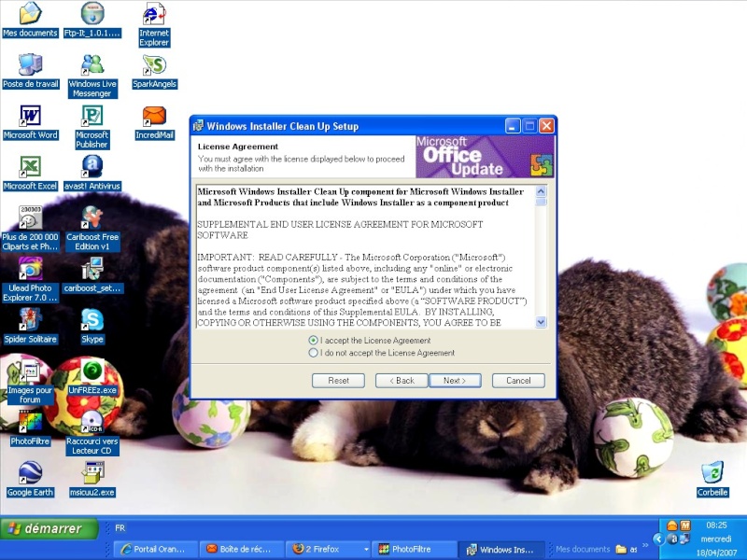Cancel the Windows Installer Clean Up Setup
The height and width of the screenshot is (560, 747).
point(518,381)
